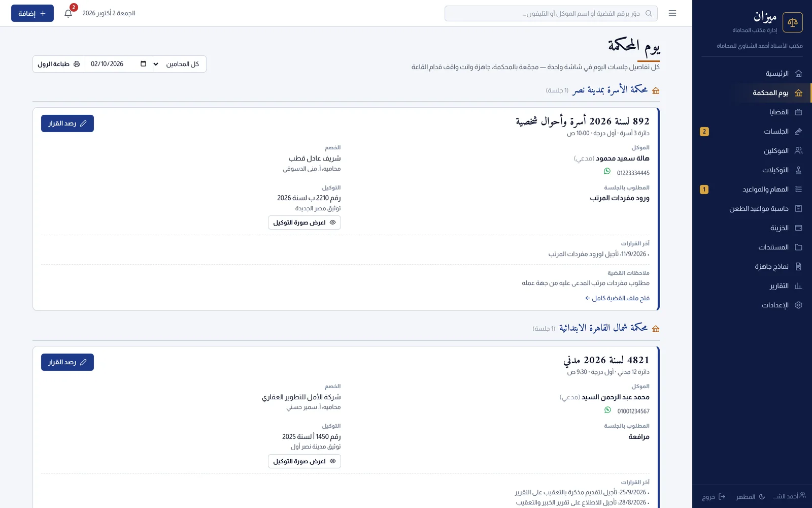Click WhatsApp icon next to 01001234567

pyautogui.click(x=607, y=410)
